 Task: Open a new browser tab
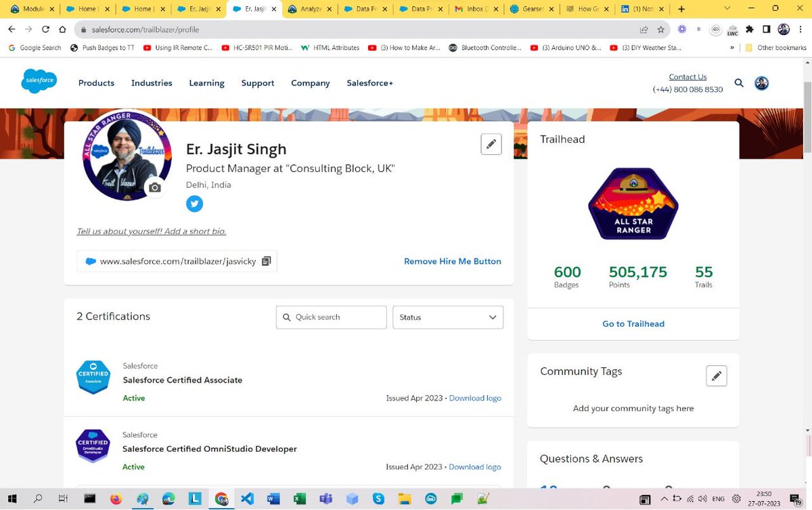click(x=681, y=9)
